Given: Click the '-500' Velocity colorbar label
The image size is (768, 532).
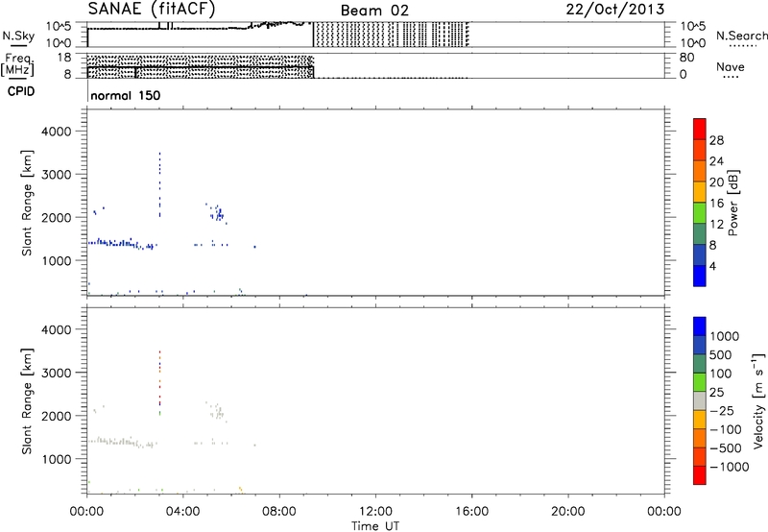Looking at the screenshot, I should point(726,448).
